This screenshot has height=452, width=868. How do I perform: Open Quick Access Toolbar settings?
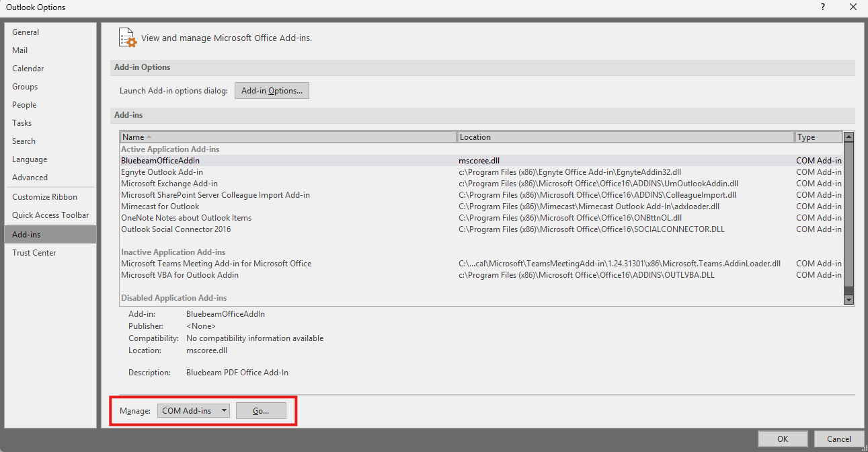point(50,215)
